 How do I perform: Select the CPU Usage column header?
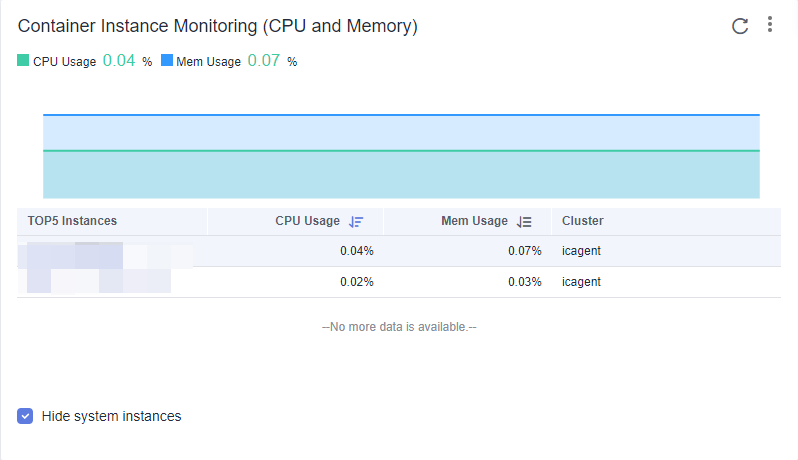click(307, 221)
